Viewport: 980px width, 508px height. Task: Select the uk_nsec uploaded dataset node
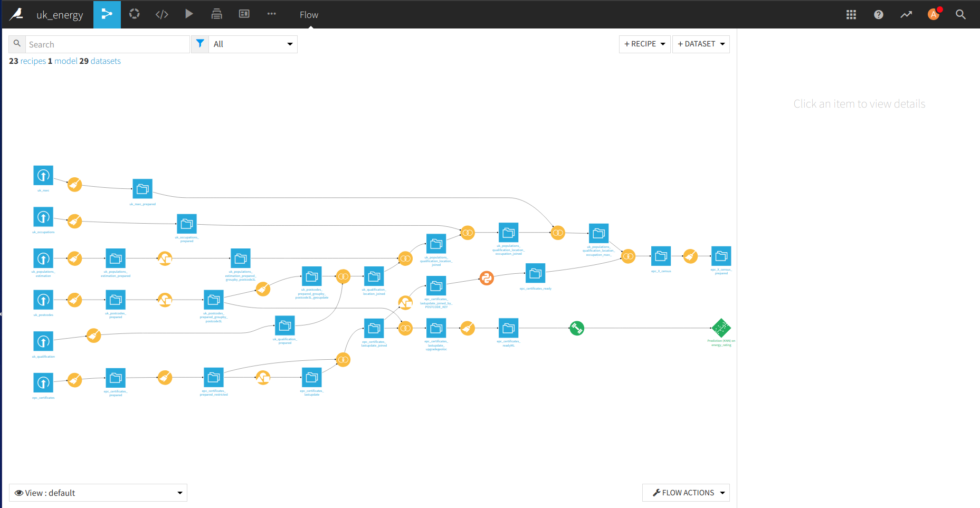click(43, 175)
